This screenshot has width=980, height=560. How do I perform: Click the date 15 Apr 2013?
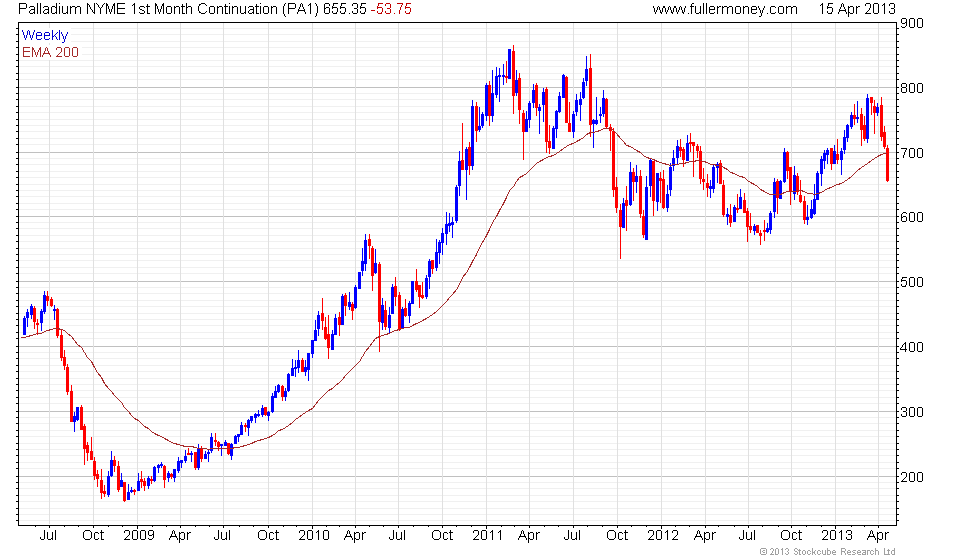(857, 9)
